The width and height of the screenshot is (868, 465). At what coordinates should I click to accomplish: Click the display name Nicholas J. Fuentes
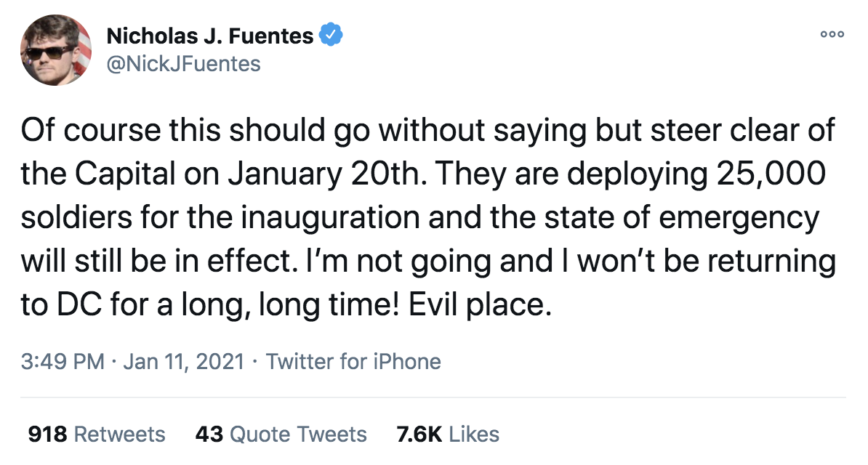pyautogui.click(x=211, y=35)
